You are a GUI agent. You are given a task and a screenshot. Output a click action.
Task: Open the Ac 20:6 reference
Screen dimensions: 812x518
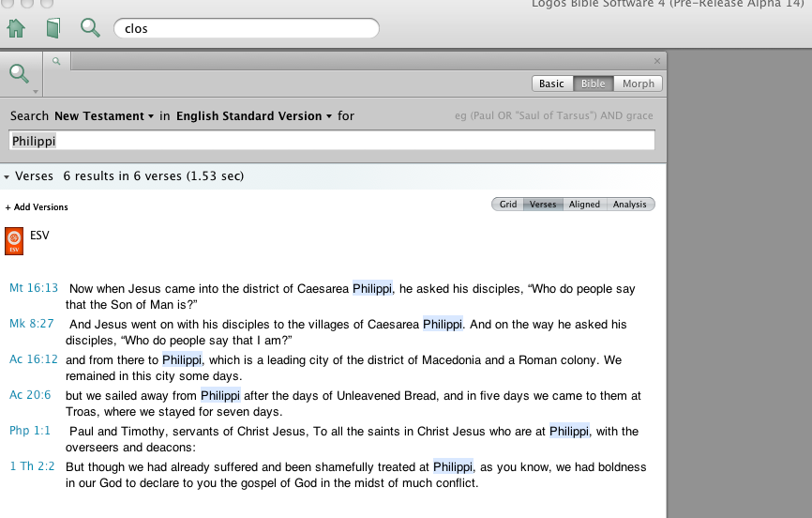pos(30,395)
